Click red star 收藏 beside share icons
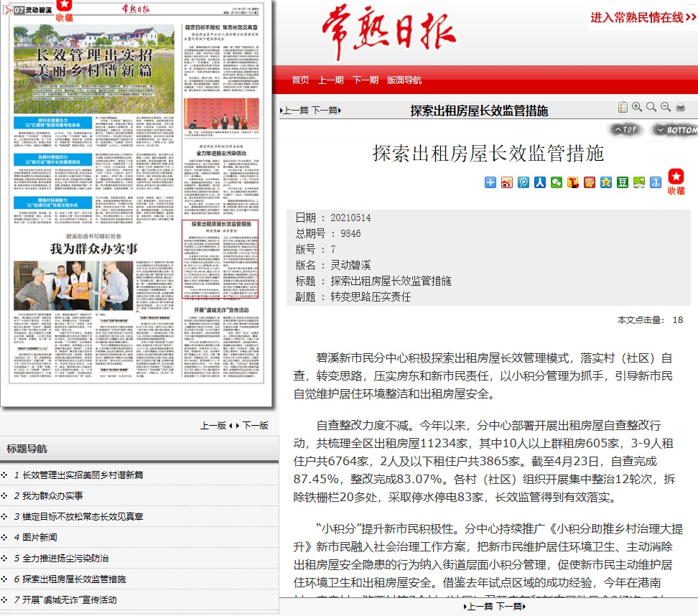Screen dimensions: 698x616 (x=676, y=182)
